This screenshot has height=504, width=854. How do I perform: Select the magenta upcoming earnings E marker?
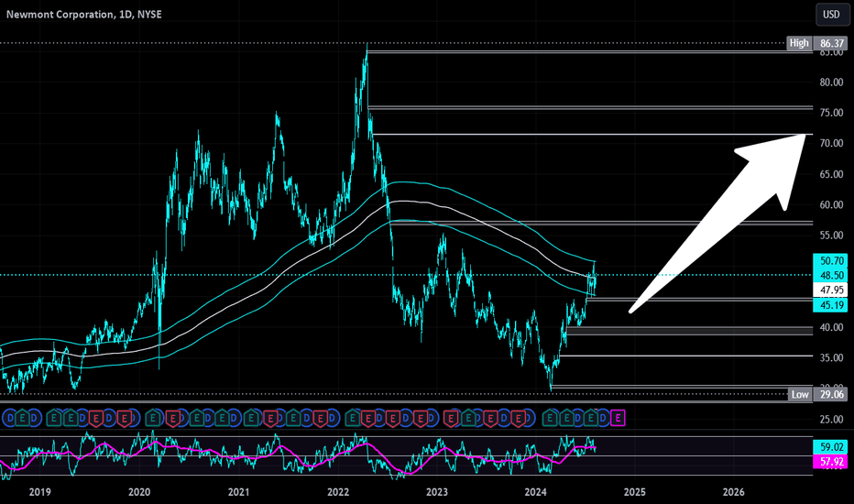coord(618,419)
